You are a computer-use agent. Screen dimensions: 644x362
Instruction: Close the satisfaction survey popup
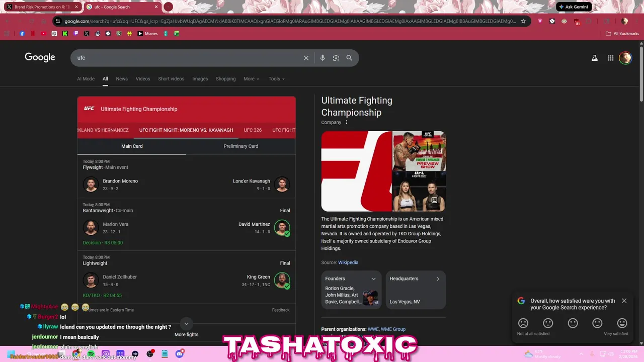click(624, 301)
